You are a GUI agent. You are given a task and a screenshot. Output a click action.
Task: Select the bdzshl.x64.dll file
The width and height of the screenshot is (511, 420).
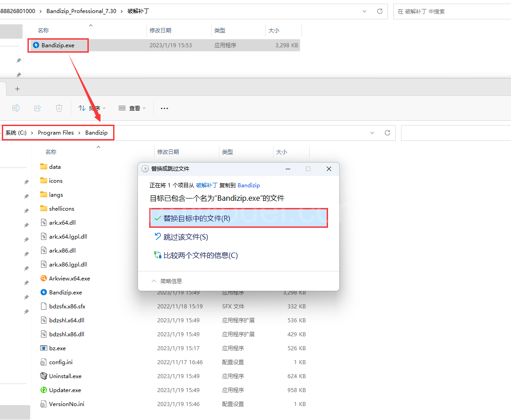pos(62,321)
